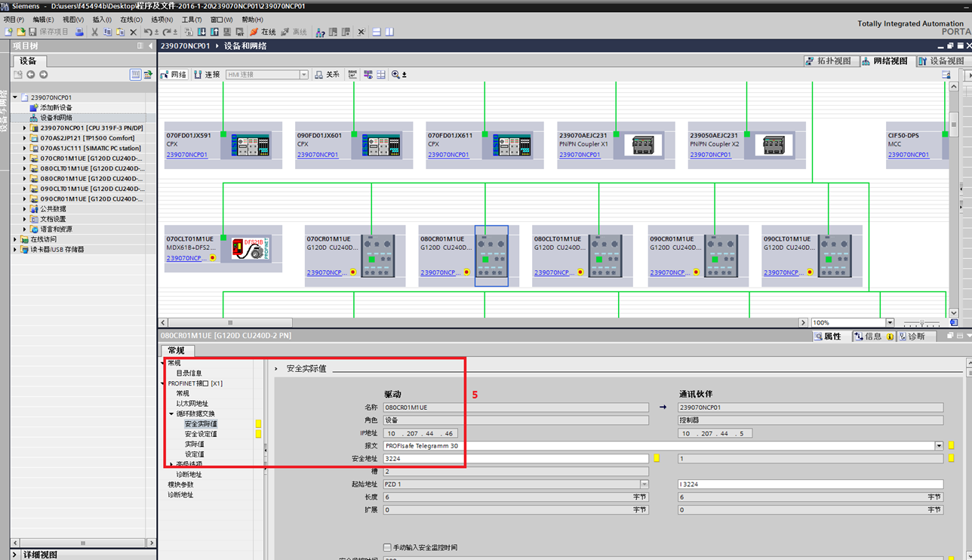972x560 pixels.
Task: Select the 070CLT01M1UE MDX61B drive device icon
Action: [251, 248]
